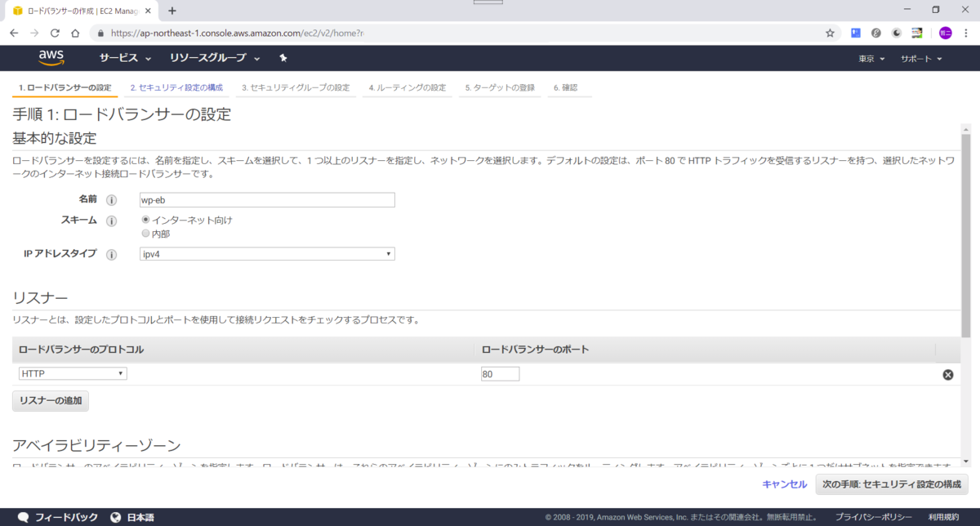Select the インターネット向け radio button

point(145,219)
